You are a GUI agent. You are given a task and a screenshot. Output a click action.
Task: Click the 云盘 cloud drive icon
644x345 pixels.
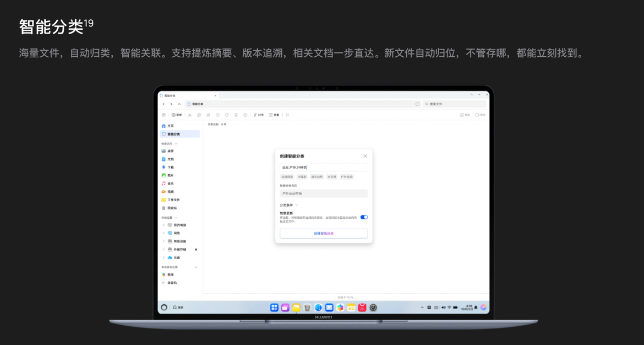coord(170,257)
